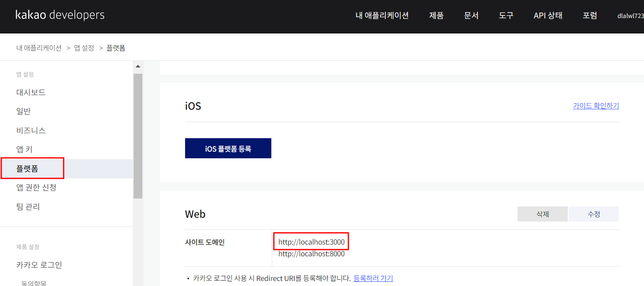
Task: Select 카카오 로그인 in the sidebar
Action: click(39, 265)
